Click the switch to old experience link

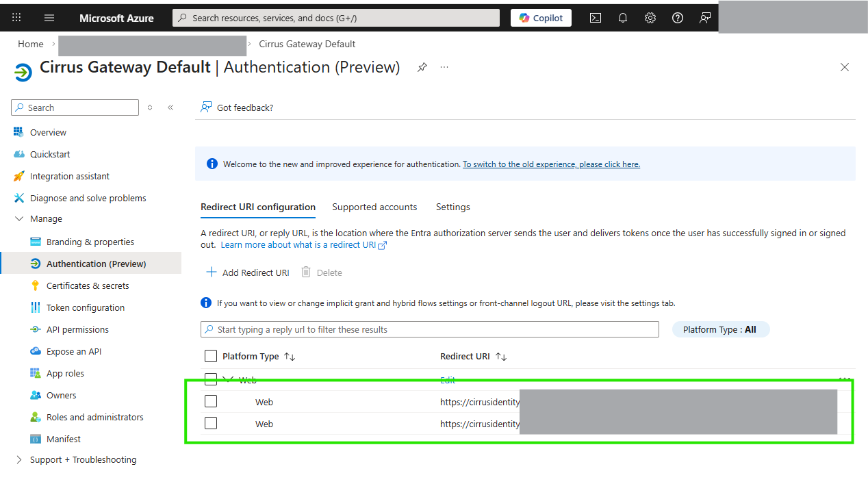point(551,164)
